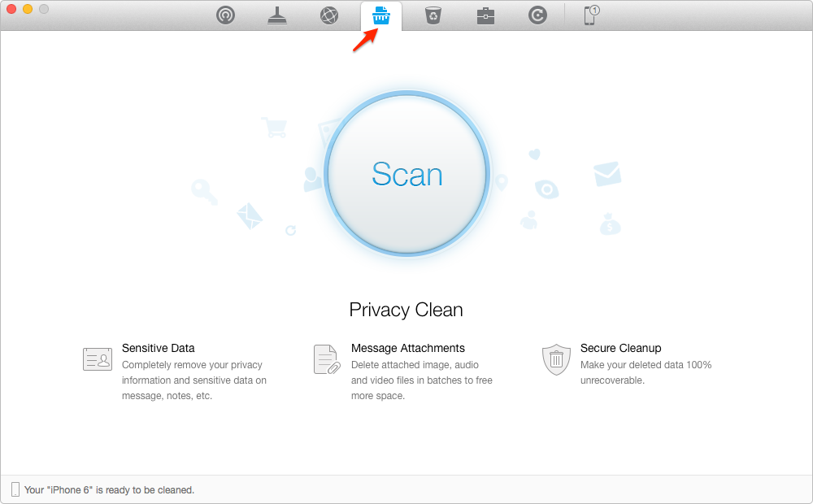Open the Toolbox briefcase icon

[x=485, y=15]
